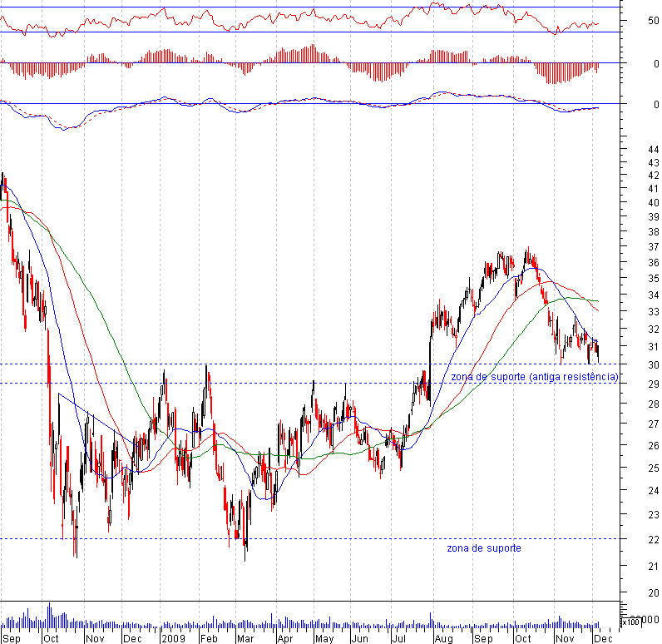Image resolution: width=662 pixels, height=644 pixels.
Task: Click price axis label 25
Action: 654,468
